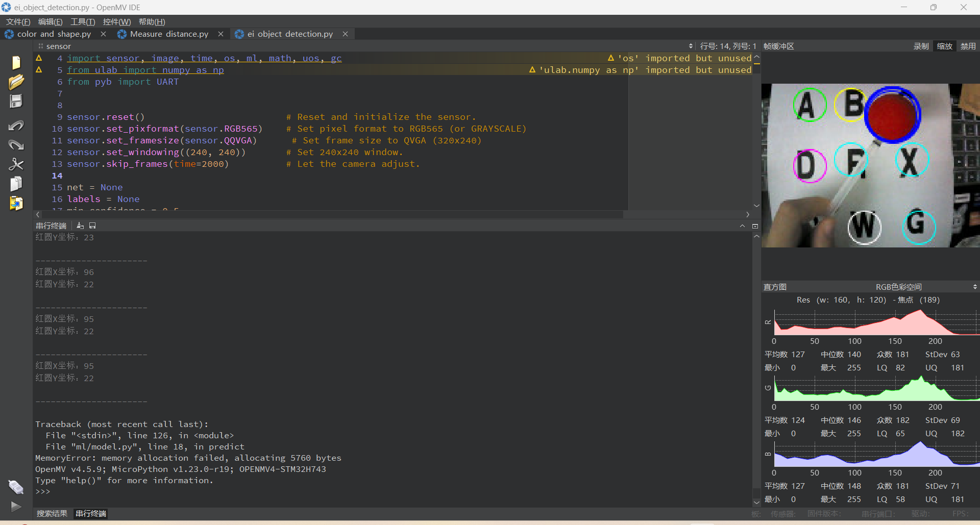This screenshot has height=525, width=980.
Task: Click the red channel histogram
Action: [877, 321]
